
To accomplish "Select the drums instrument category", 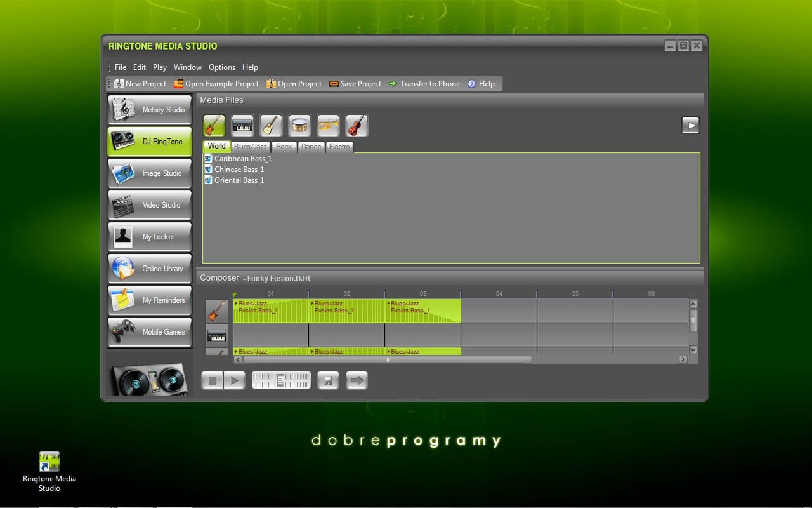I will [300, 126].
